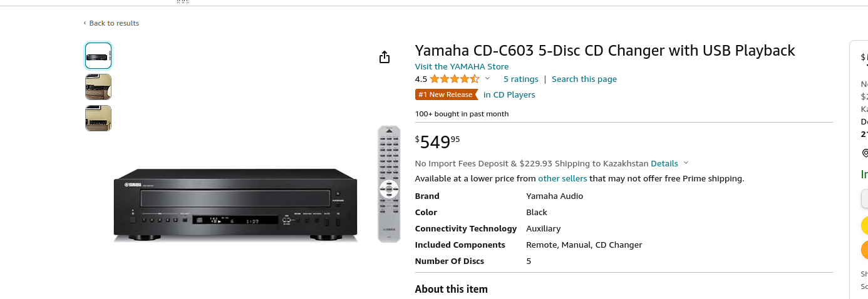Select the third product thumbnail

(x=98, y=118)
